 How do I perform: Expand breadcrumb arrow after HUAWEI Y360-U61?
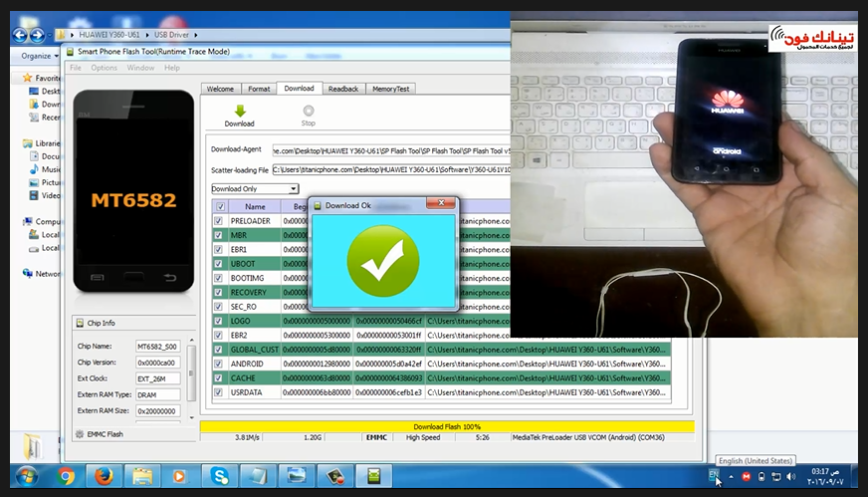point(147,35)
